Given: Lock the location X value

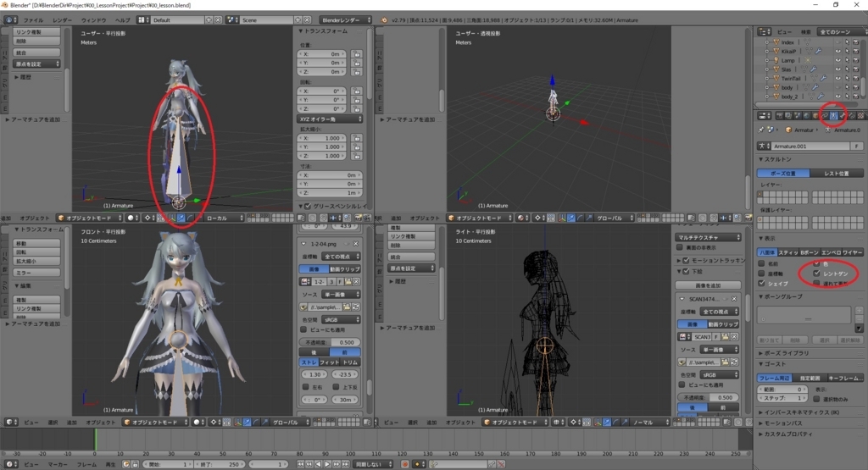Looking at the screenshot, I should pos(357,54).
